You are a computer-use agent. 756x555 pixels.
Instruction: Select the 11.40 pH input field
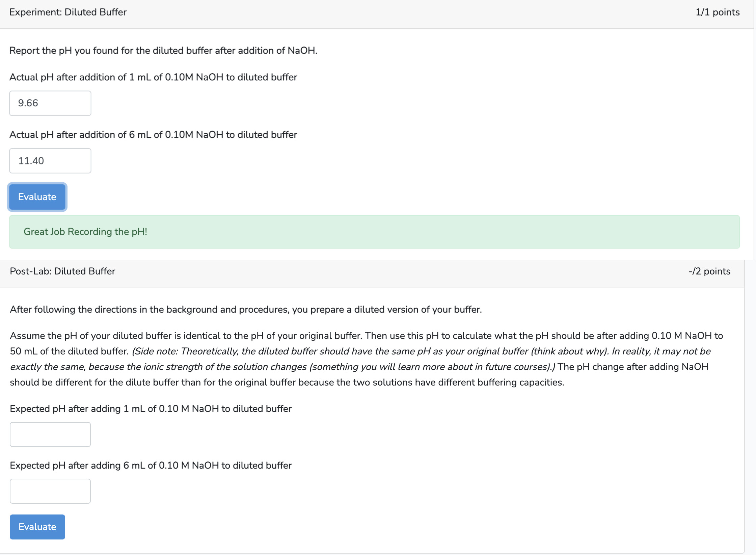[x=50, y=160]
